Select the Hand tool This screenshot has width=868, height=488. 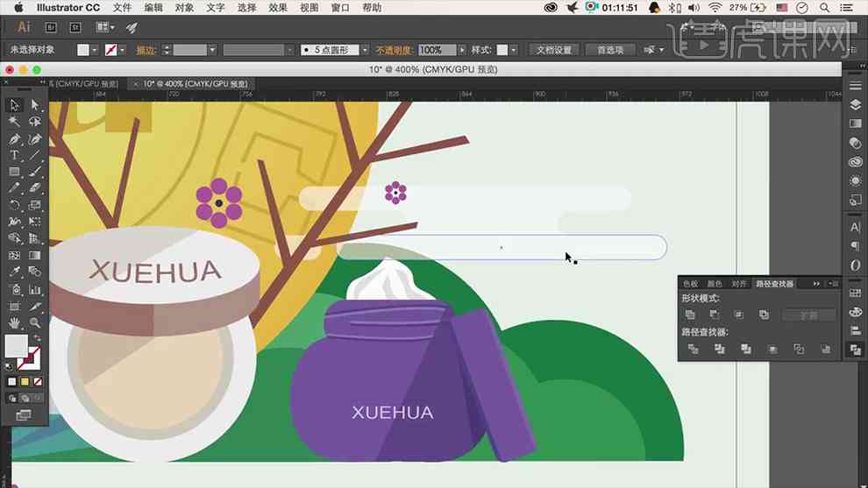pyautogui.click(x=14, y=322)
